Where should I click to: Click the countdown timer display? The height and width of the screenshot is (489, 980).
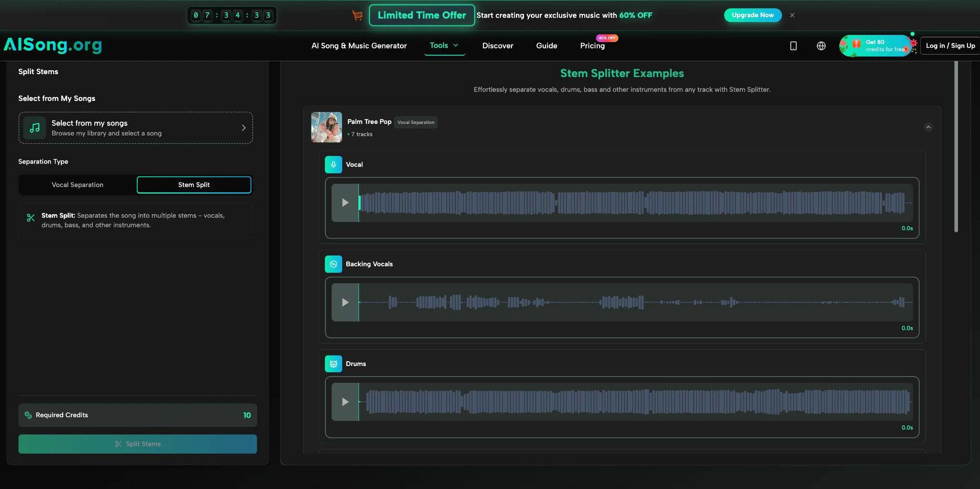[232, 15]
